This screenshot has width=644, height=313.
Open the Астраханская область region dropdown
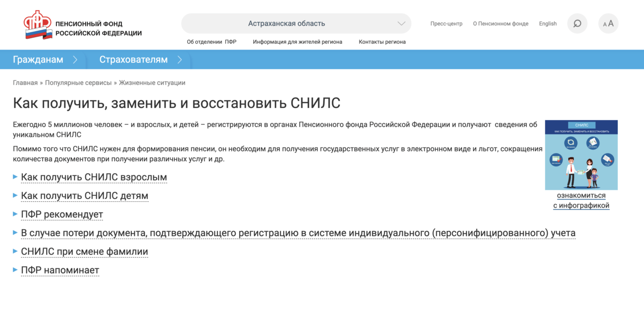coord(296,23)
